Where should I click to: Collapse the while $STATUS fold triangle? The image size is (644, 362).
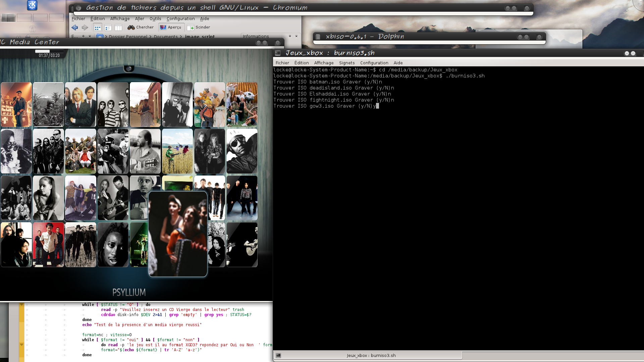[21, 305]
